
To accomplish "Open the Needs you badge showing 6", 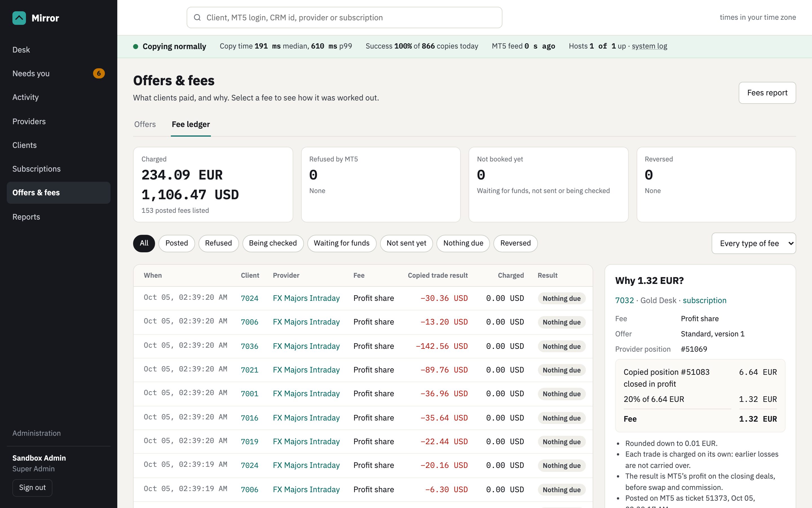I will (x=99, y=73).
